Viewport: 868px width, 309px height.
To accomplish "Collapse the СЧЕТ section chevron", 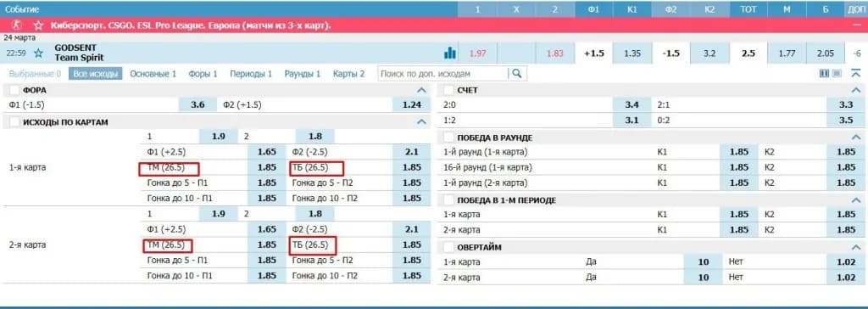I will pos(856,90).
